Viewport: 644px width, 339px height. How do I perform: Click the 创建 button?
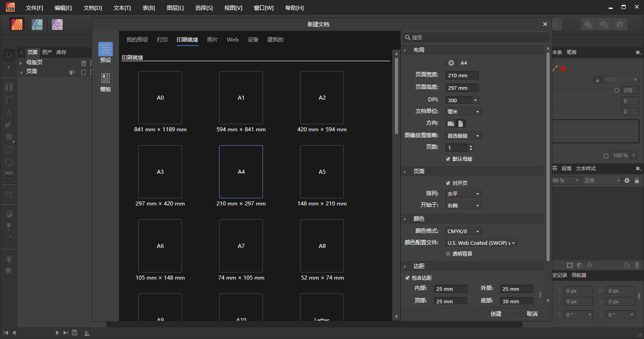496,314
